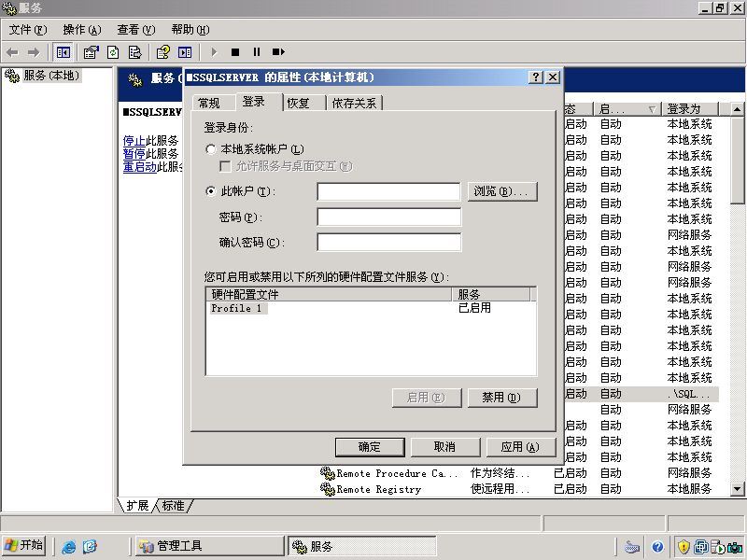Image resolution: width=747 pixels, height=560 pixels.
Task: Click the 暂停 service link
Action: [x=134, y=153]
